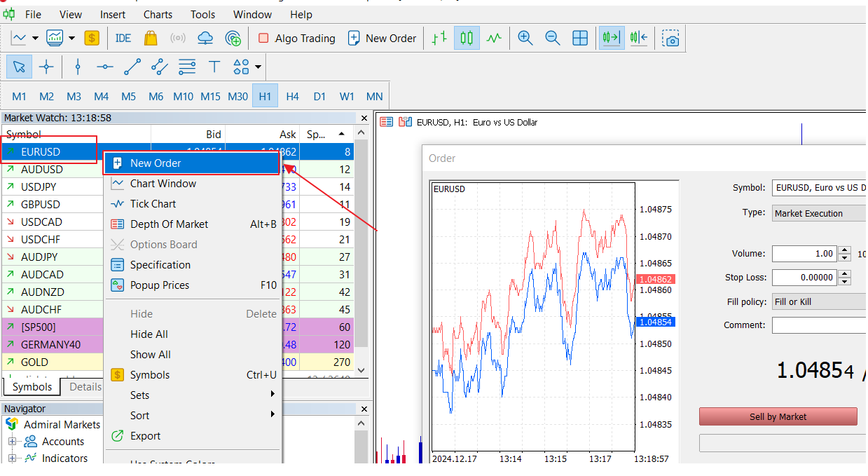Switch timeframe to H4
Viewport: 868px width, 476px height.
tap(292, 96)
